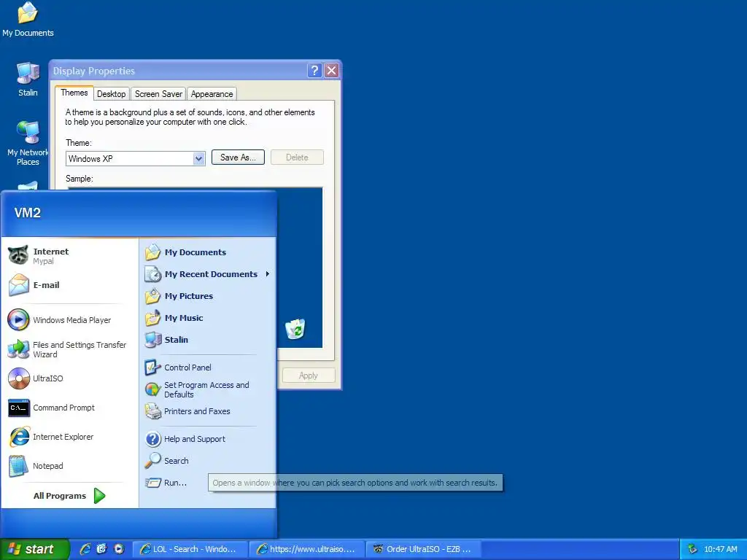Click Save As... button in Display Properties
This screenshot has width=747, height=560.
[238, 157]
